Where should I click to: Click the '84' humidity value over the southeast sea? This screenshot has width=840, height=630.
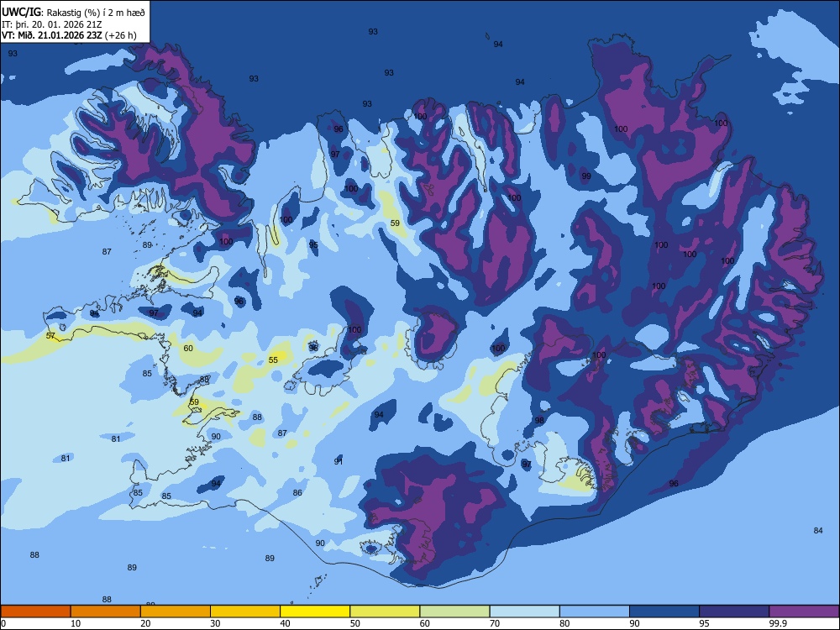point(818,530)
